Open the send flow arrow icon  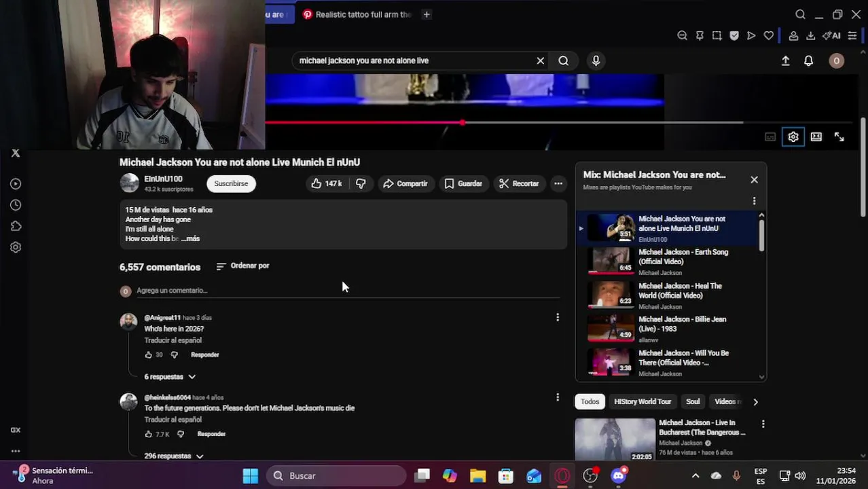pyautogui.click(x=751, y=36)
